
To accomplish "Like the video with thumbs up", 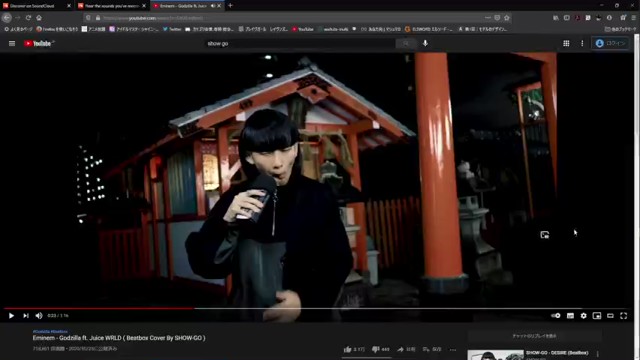I will point(353,349).
